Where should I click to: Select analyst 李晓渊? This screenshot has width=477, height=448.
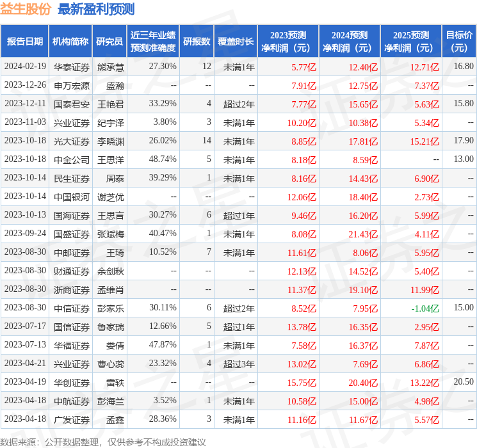tap(110, 141)
